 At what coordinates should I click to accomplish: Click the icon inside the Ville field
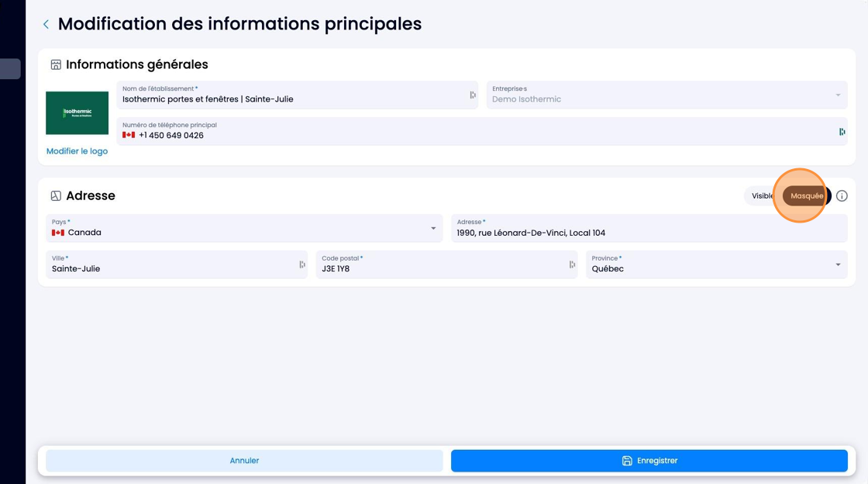tap(301, 264)
